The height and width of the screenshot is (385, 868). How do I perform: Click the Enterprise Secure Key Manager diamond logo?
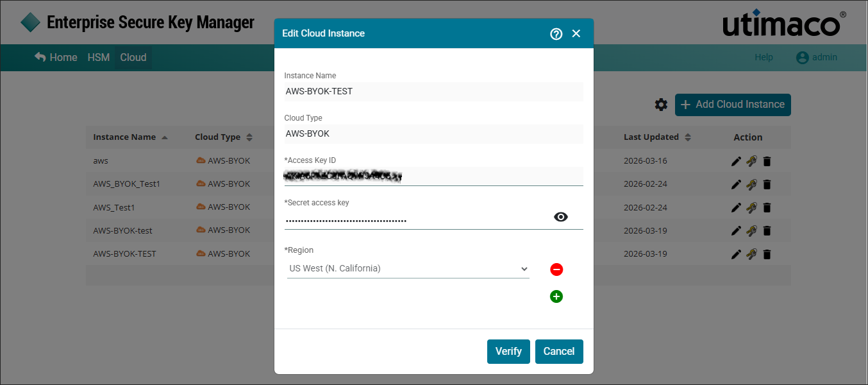tap(30, 22)
